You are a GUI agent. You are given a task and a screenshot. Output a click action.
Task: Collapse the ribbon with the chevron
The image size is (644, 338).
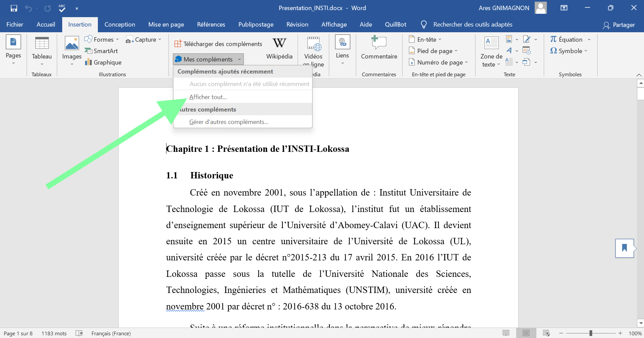(639, 75)
